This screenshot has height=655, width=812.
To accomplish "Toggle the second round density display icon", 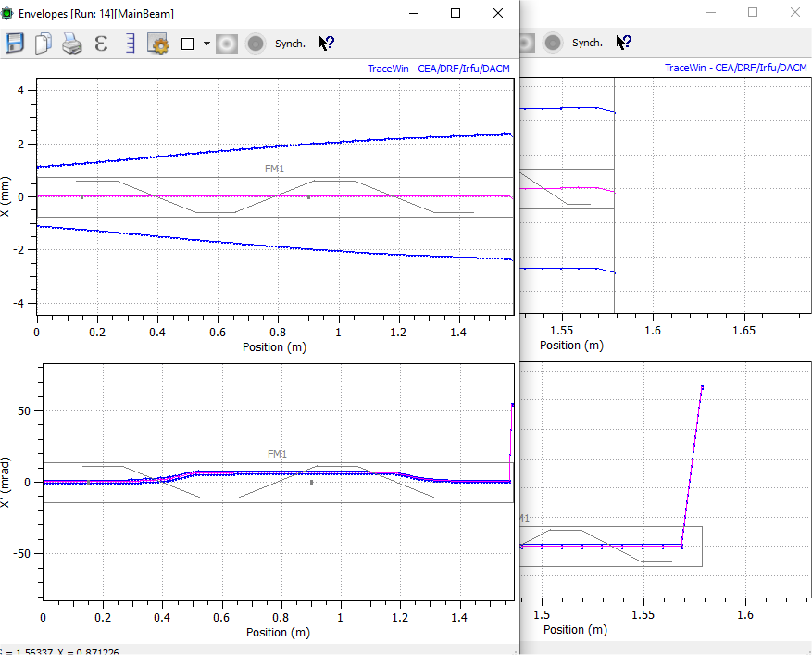I will click(x=254, y=43).
